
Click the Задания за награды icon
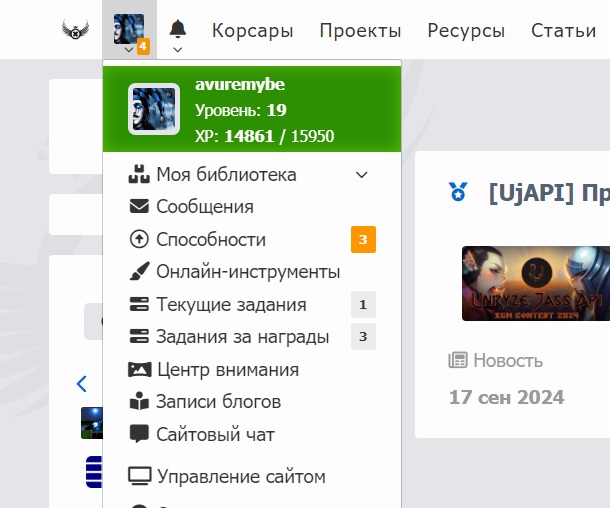point(139,336)
